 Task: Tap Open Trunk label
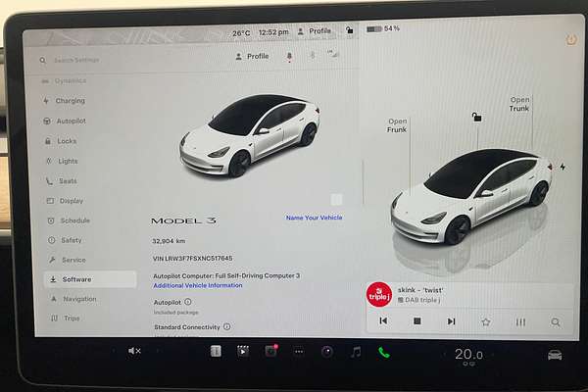click(519, 104)
